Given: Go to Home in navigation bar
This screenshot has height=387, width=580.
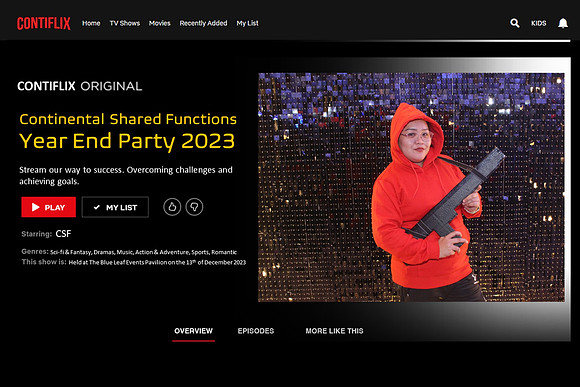Looking at the screenshot, I should (x=91, y=23).
